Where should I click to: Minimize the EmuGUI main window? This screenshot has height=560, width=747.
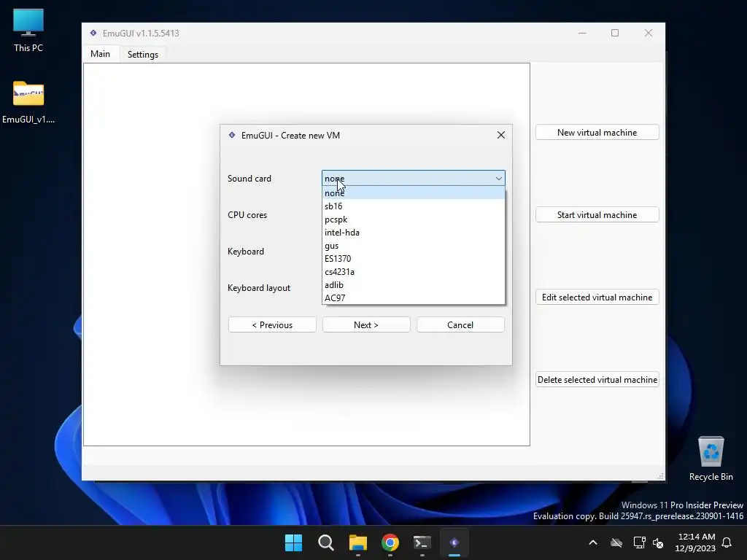click(582, 34)
